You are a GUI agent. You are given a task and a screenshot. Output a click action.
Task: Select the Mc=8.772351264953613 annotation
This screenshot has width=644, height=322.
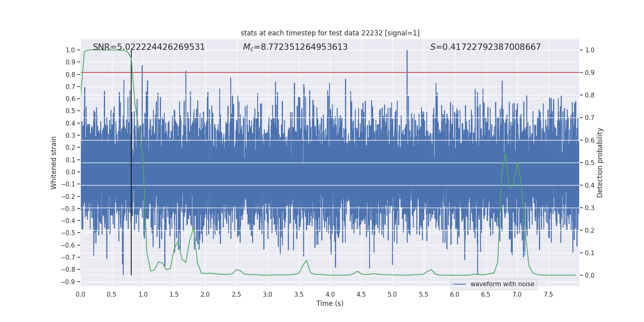coord(295,47)
